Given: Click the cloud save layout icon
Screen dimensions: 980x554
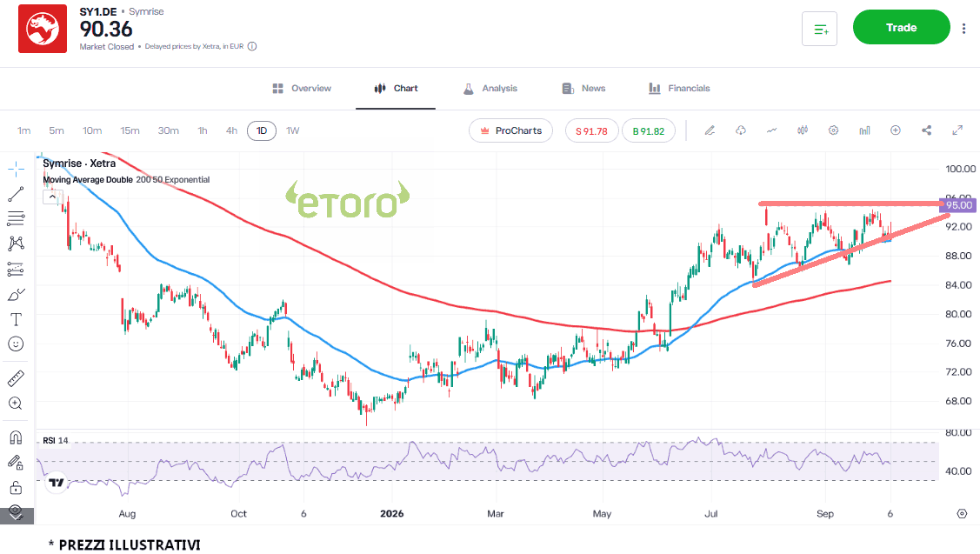Looking at the screenshot, I should point(741,130).
